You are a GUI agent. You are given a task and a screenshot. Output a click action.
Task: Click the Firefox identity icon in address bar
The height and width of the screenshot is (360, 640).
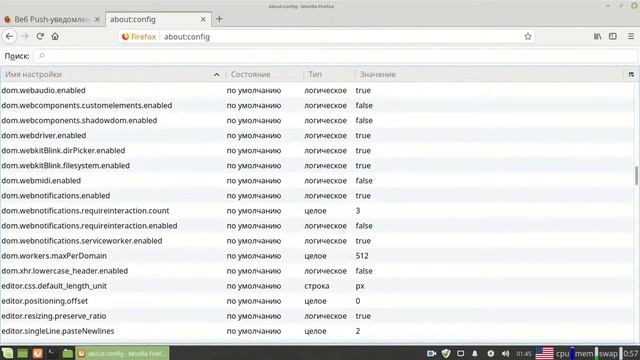(139, 37)
